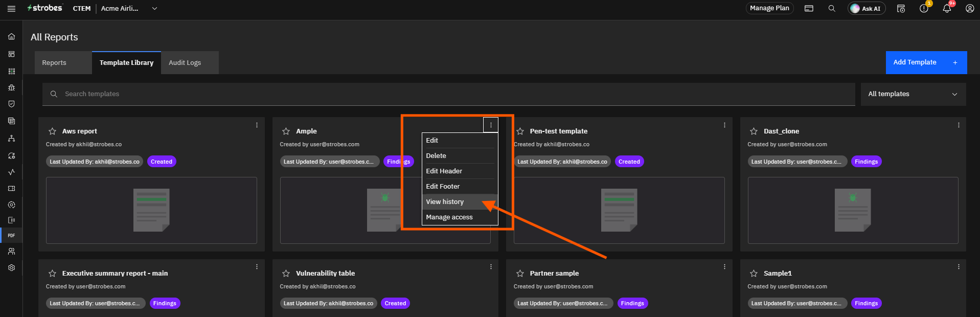
Task: Open the alert exclamation icon with badge
Action: coord(924,8)
